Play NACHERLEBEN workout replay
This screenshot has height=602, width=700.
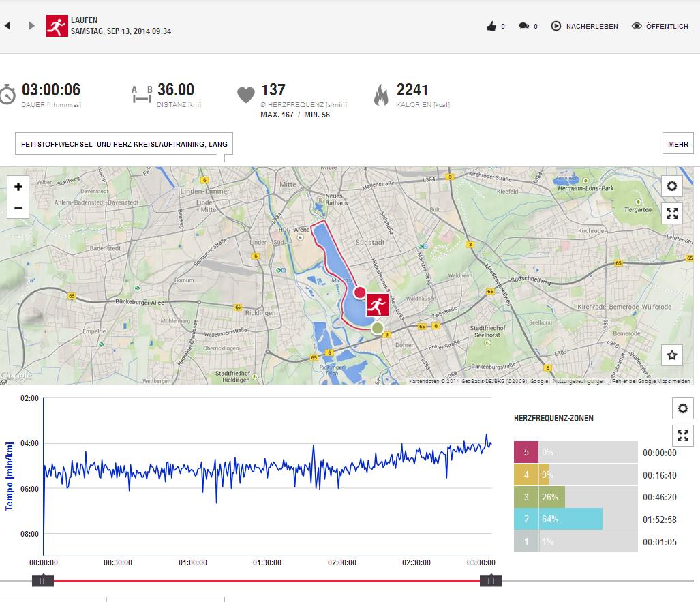pyautogui.click(x=584, y=26)
